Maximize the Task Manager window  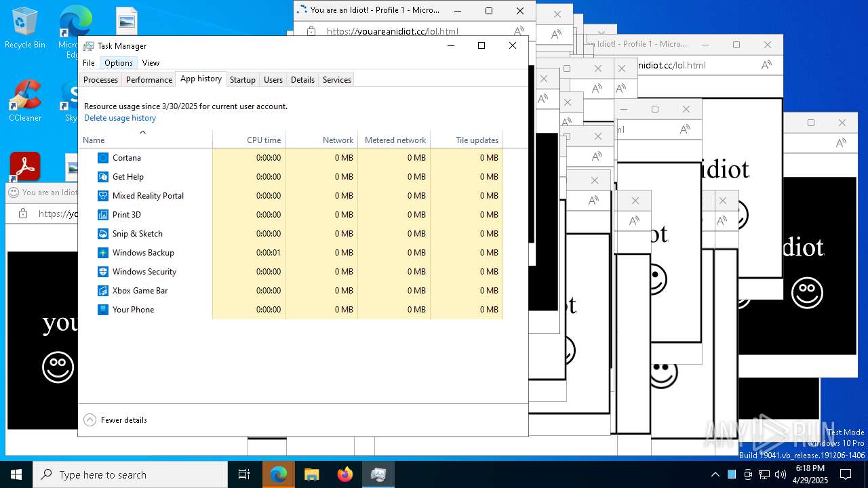coord(481,45)
